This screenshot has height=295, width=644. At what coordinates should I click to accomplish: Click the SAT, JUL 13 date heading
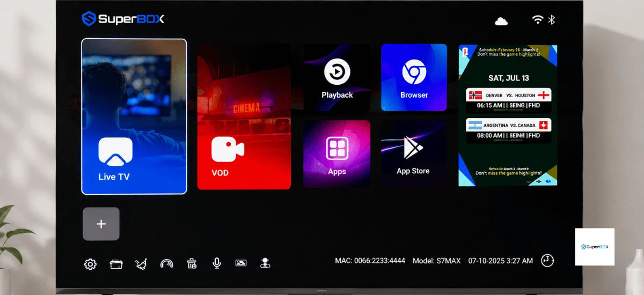tap(508, 78)
